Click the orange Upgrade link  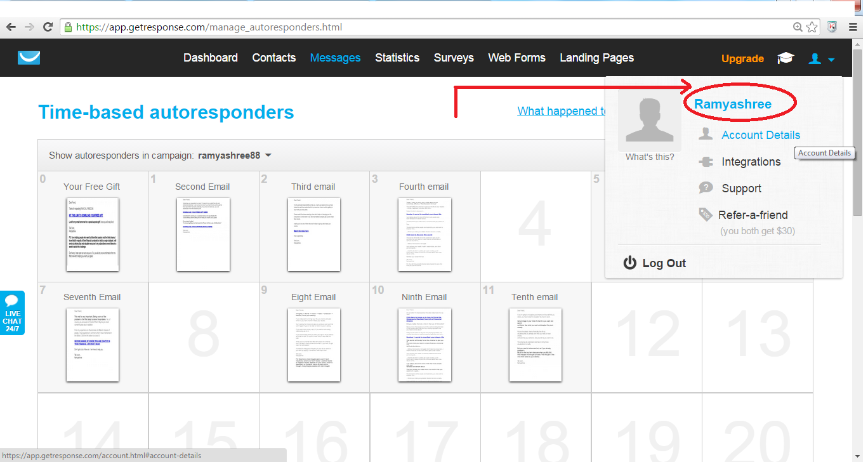[742, 58]
